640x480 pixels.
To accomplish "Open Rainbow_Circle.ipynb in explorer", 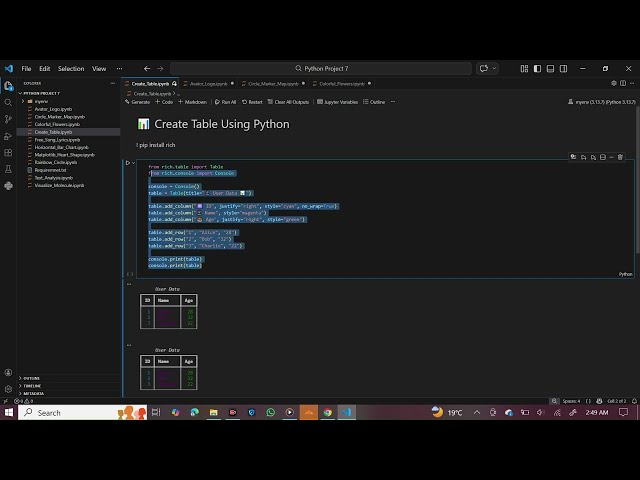I will pos(56,162).
